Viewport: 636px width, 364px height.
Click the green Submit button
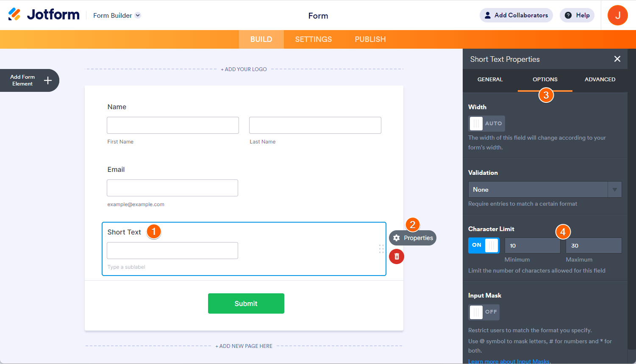[x=246, y=303]
